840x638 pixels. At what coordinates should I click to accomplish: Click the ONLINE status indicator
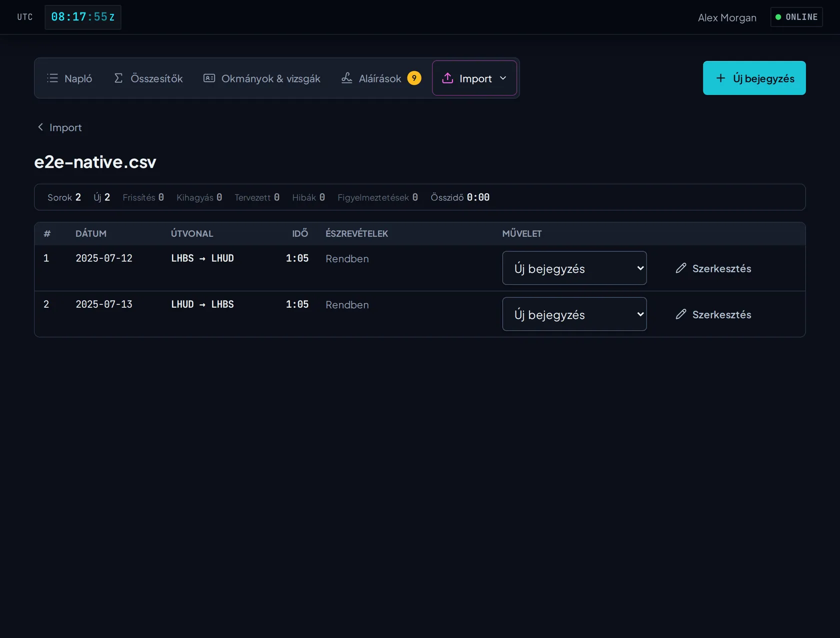click(x=796, y=17)
